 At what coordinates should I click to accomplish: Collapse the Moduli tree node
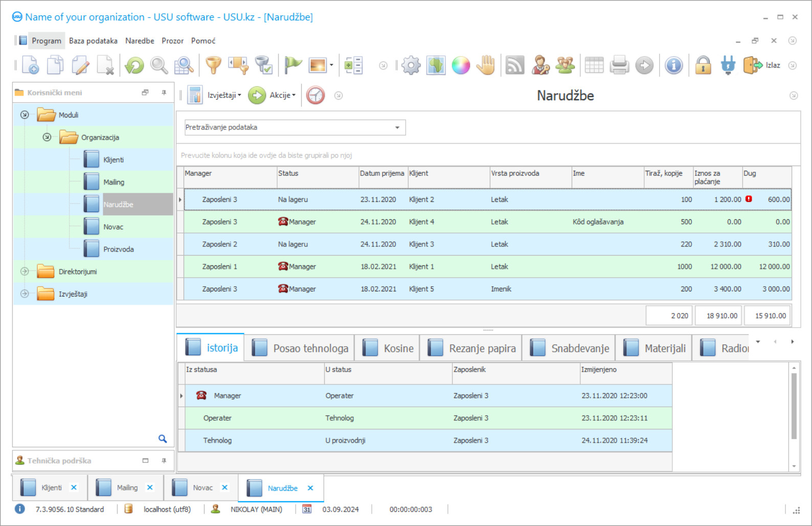pos(25,115)
